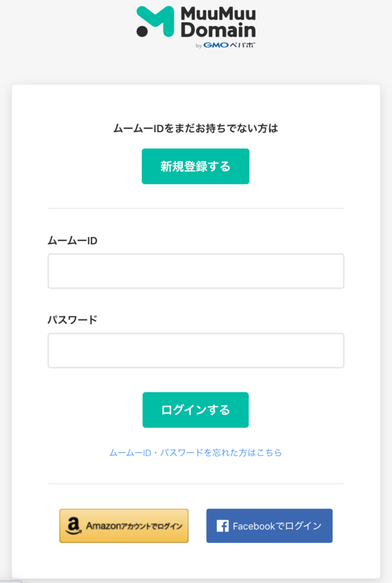Log in with the Facebookでログイン button

pos(269,525)
